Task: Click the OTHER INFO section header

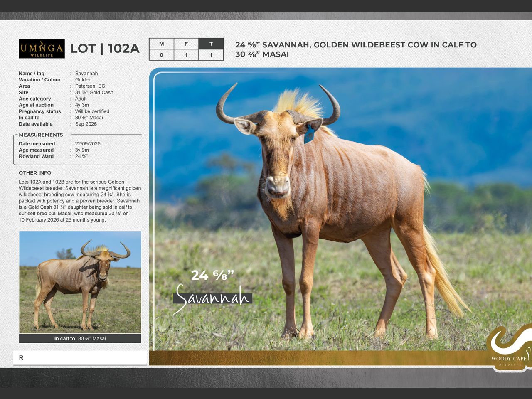Action: click(35, 173)
